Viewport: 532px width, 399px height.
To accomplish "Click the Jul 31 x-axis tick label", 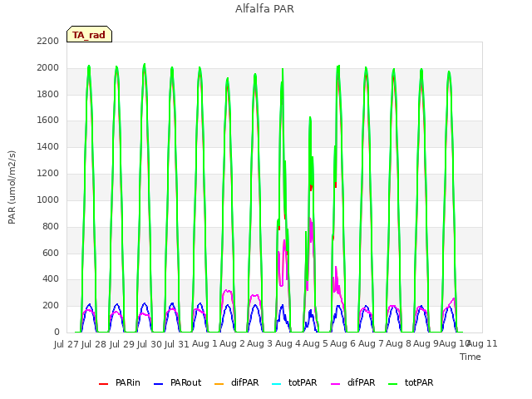I will click(x=177, y=344).
